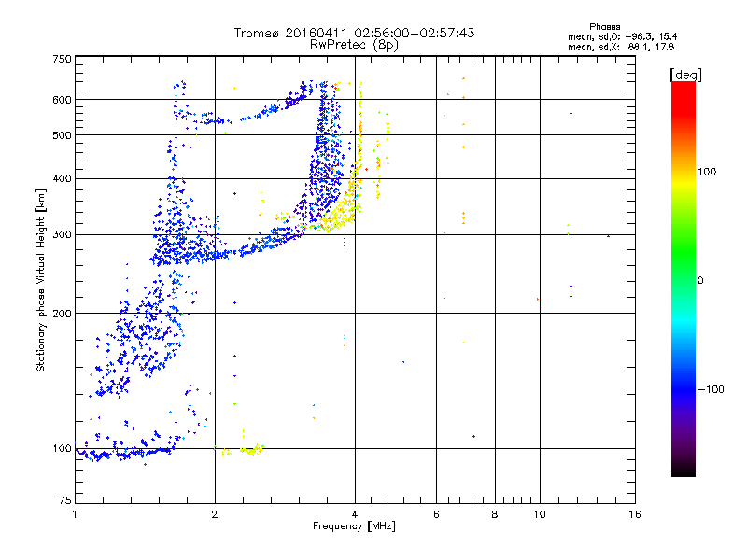The width and height of the screenshot is (747, 560).
Task: Click the rainbow phase colorbar
Action: click(x=684, y=278)
